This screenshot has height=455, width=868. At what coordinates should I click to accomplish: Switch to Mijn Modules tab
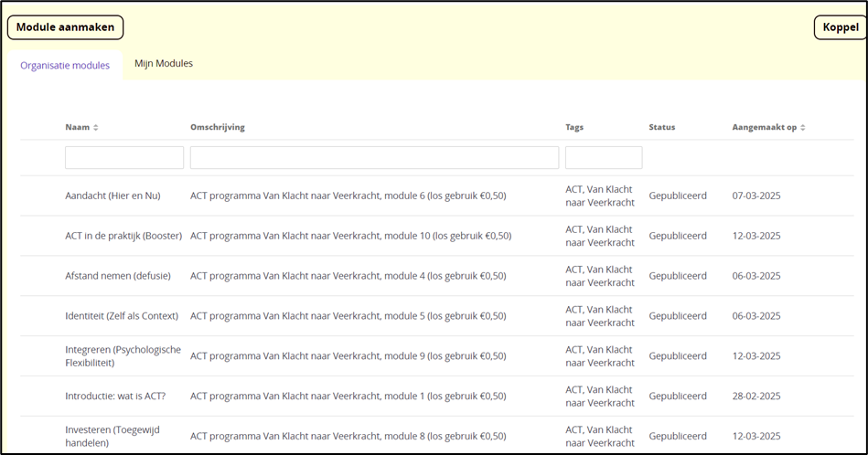pyautogui.click(x=164, y=64)
